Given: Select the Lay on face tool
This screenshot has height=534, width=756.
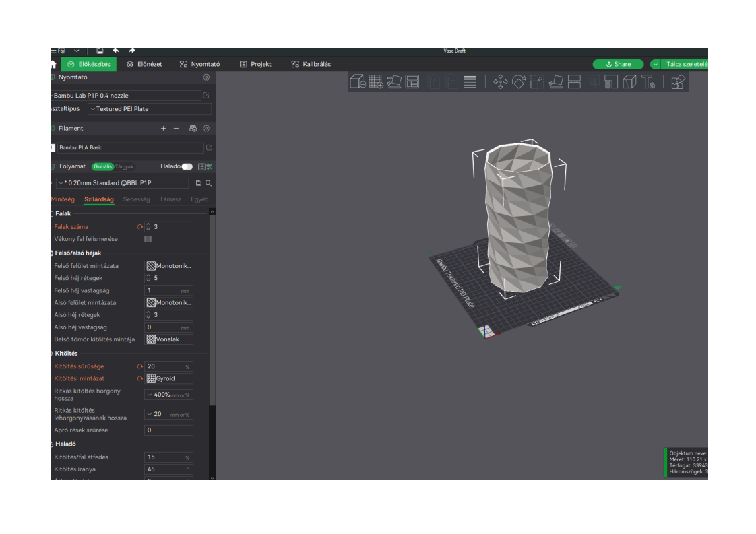Looking at the screenshot, I should point(555,81).
